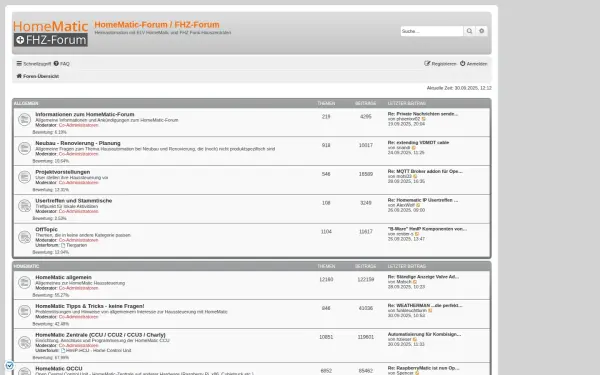600x375 pixels.
Task: Open last post 'Re: MQTT Broker addon für Ope...'
Action: [425, 171]
